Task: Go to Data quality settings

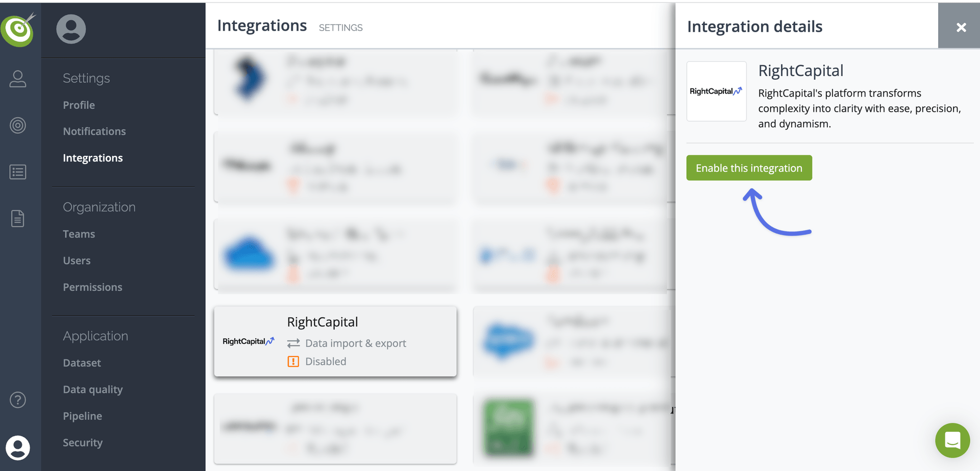Action: click(x=93, y=390)
